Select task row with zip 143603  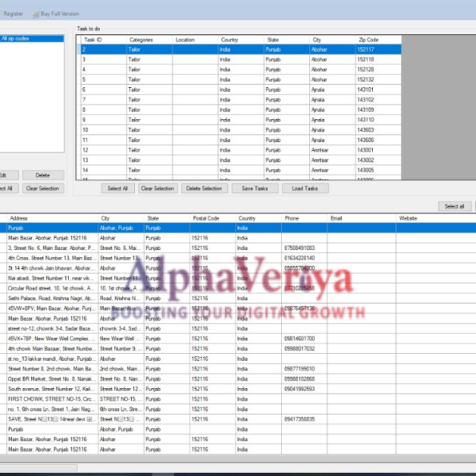(240, 130)
